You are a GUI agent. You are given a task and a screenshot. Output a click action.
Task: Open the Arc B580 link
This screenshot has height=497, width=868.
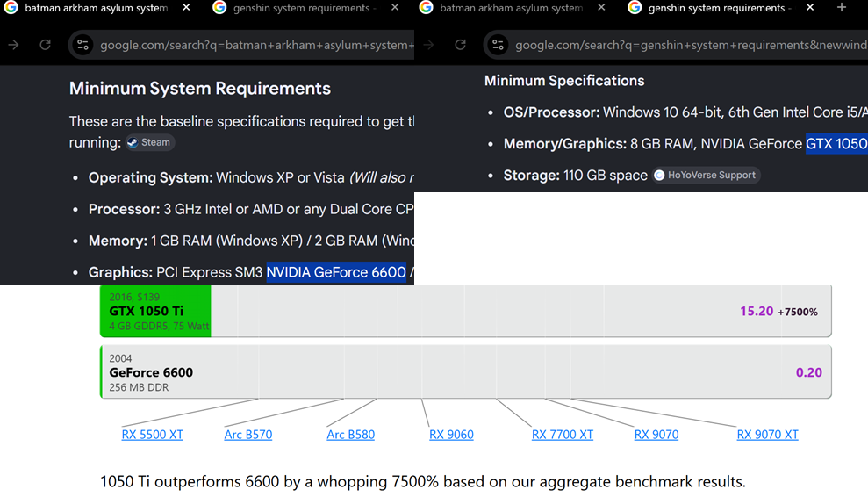point(350,435)
